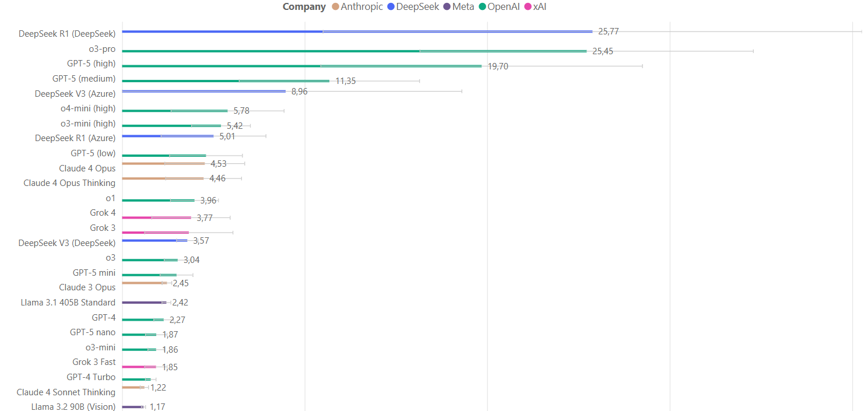This screenshot has width=868, height=411.
Task: Click the 3,96 data label
Action: pyautogui.click(x=208, y=201)
